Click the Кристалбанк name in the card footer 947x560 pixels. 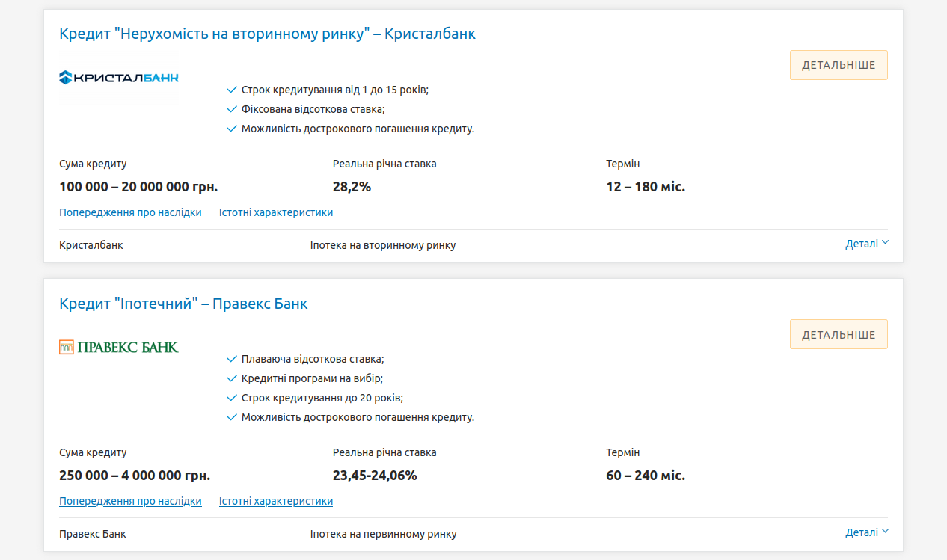(x=91, y=245)
